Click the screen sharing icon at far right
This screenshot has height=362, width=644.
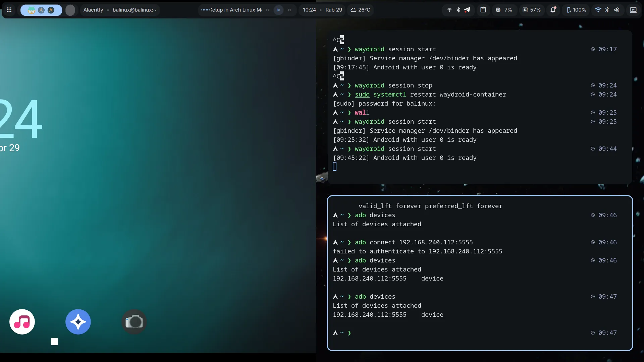pos(634,10)
